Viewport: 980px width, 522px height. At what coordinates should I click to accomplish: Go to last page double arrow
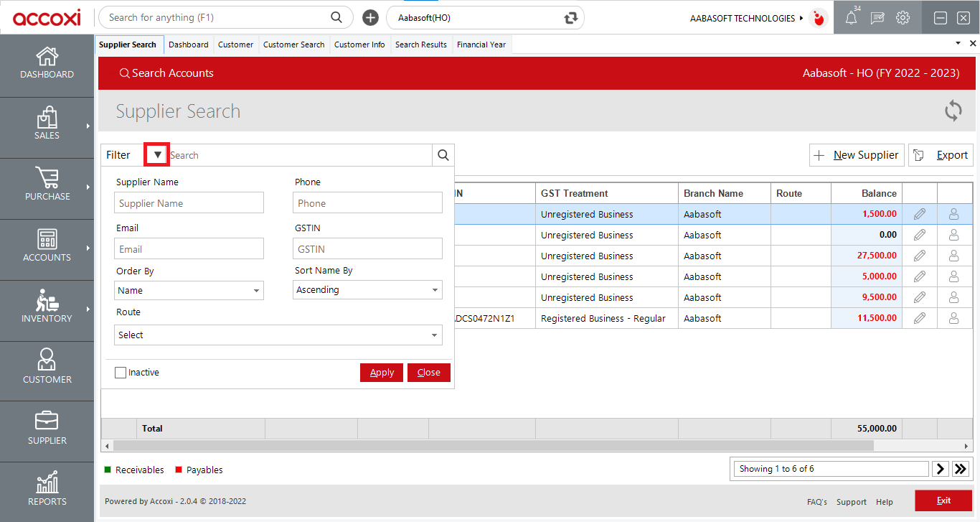click(961, 469)
